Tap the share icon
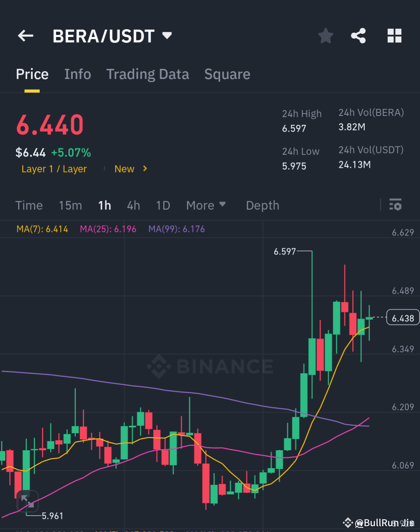 click(358, 36)
